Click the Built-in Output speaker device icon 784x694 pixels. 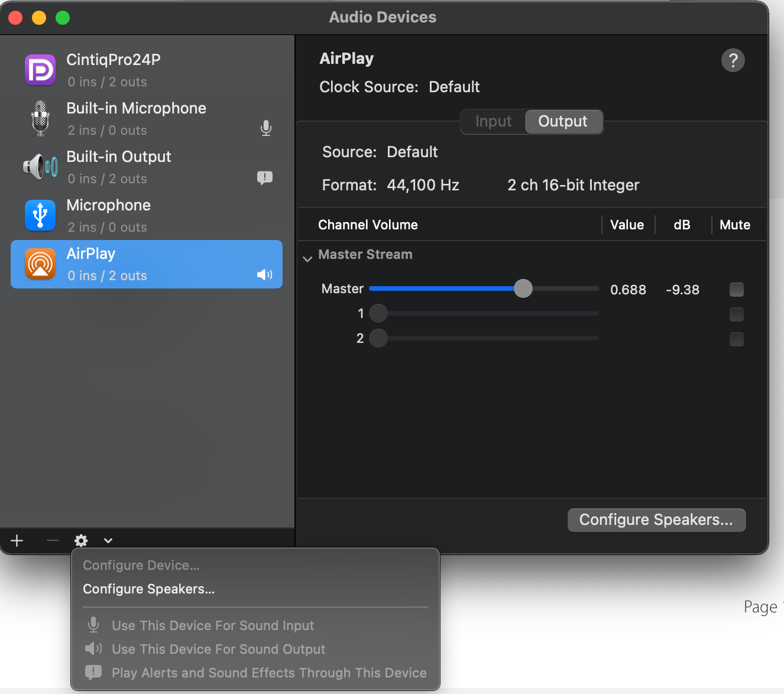[40, 167]
